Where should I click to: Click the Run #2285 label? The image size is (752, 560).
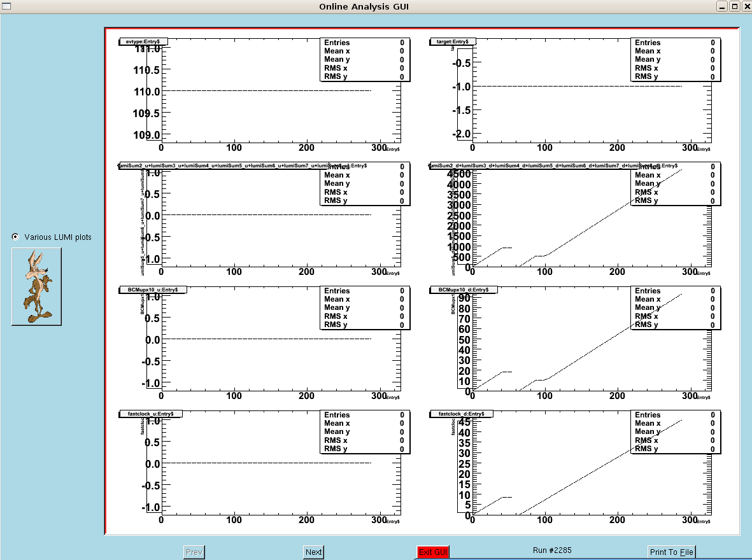pos(552,550)
